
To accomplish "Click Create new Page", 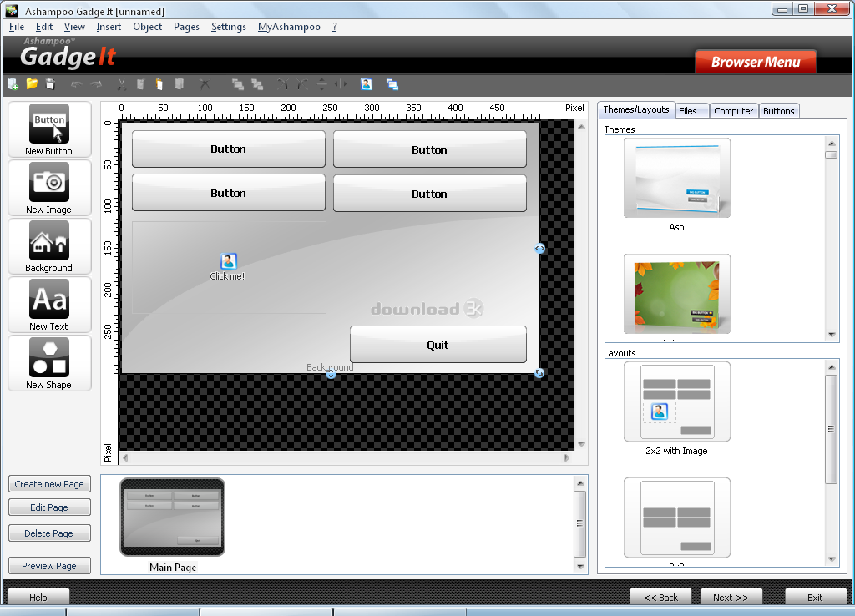I will pyautogui.click(x=49, y=484).
